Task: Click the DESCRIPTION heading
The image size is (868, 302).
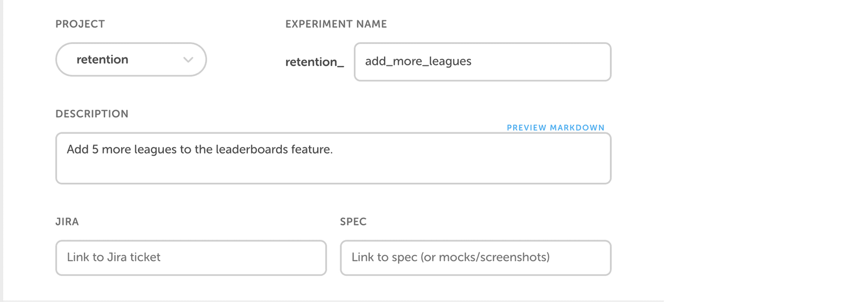Action: 92,114
